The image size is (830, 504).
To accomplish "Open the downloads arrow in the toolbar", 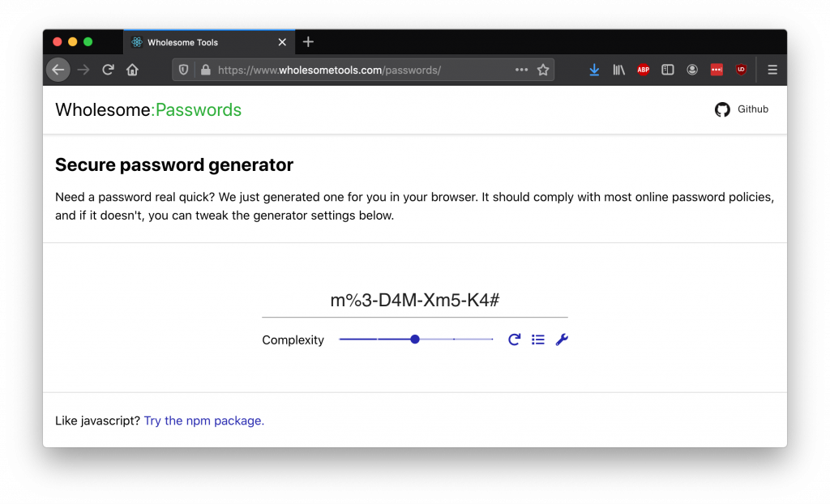I will coord(594,70).
